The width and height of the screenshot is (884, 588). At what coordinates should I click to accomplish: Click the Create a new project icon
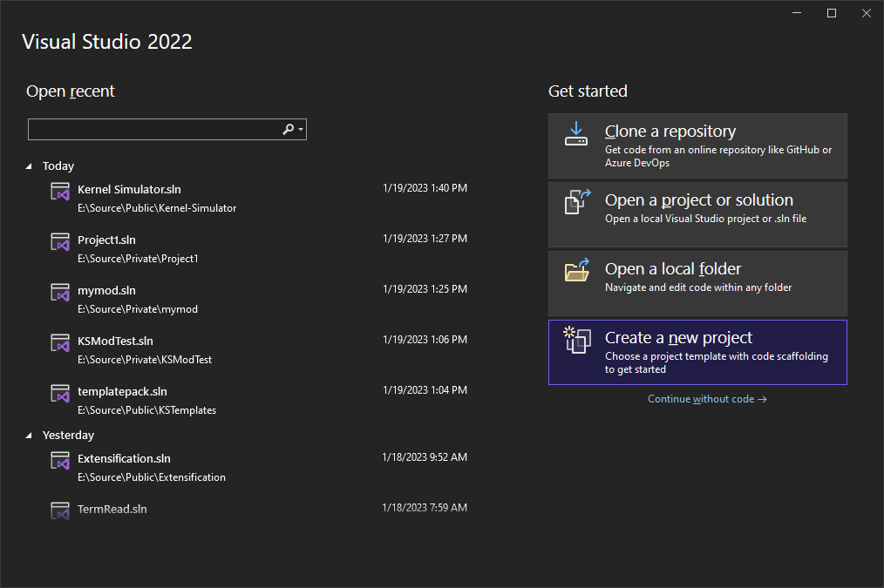pyautogui.click(x=576, y=340)
